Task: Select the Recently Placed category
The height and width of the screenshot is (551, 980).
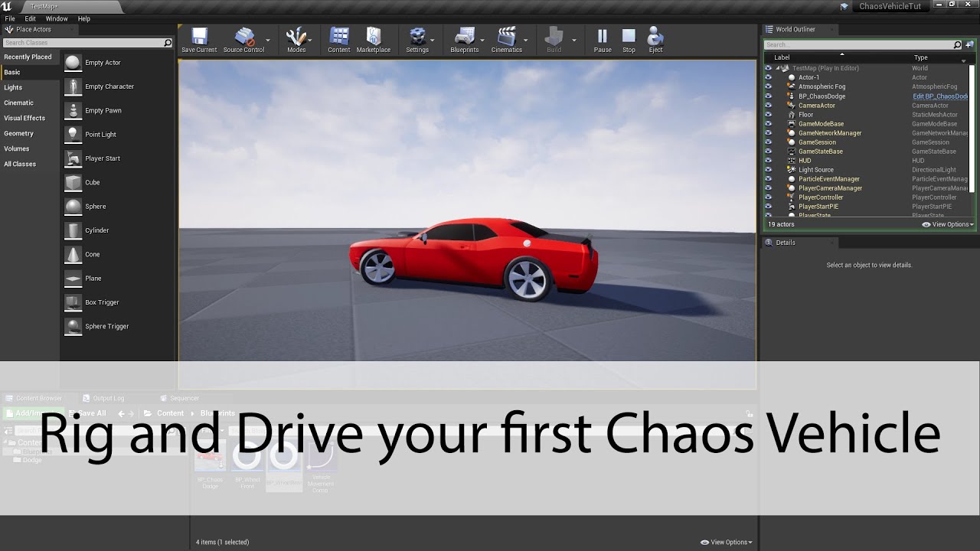Action: (28, 57)
